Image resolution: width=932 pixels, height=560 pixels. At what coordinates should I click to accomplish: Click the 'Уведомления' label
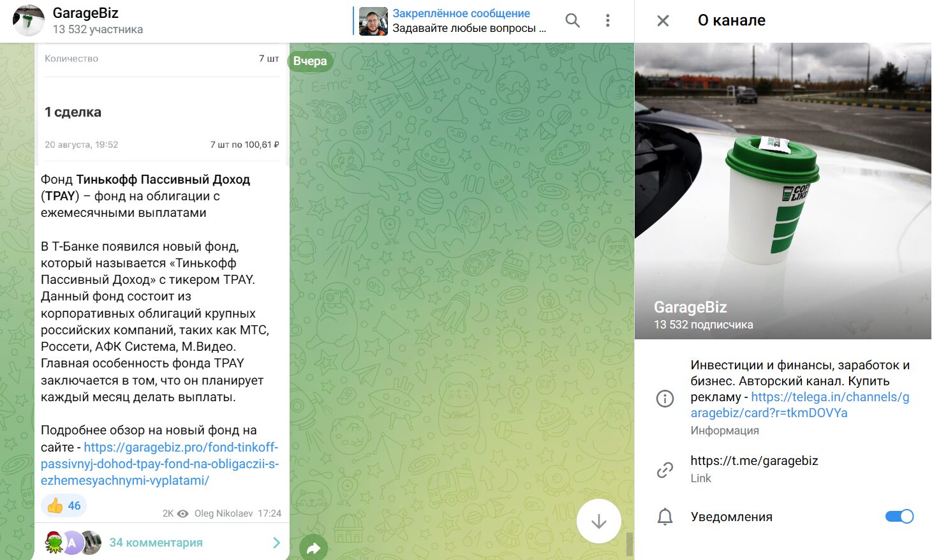(731, 517)
